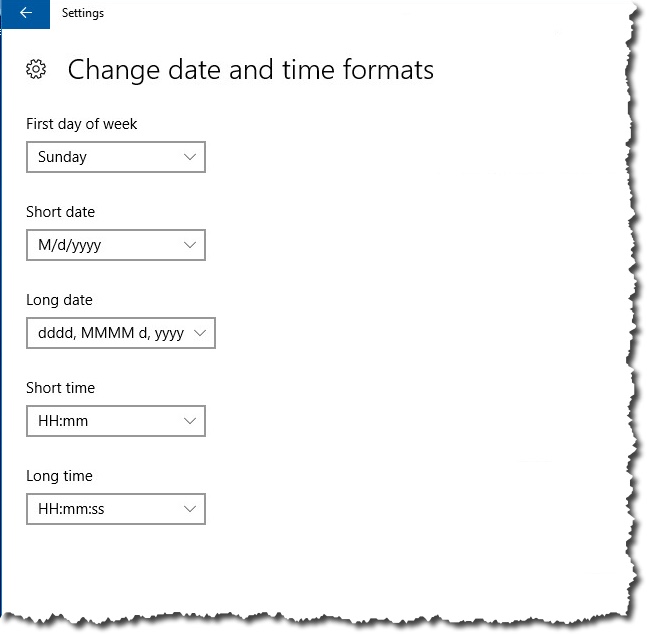Select the Long time label text
The image size is (647, 634).
(x=59, y=476)
